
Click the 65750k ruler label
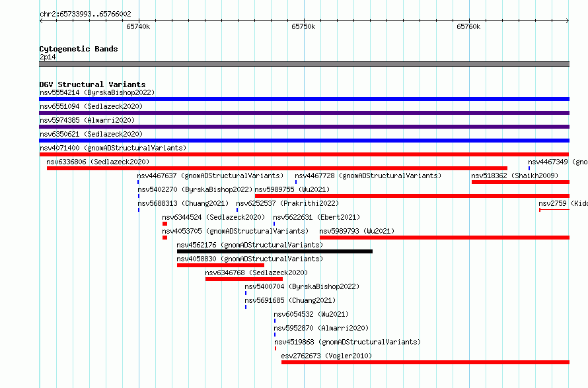303,26
